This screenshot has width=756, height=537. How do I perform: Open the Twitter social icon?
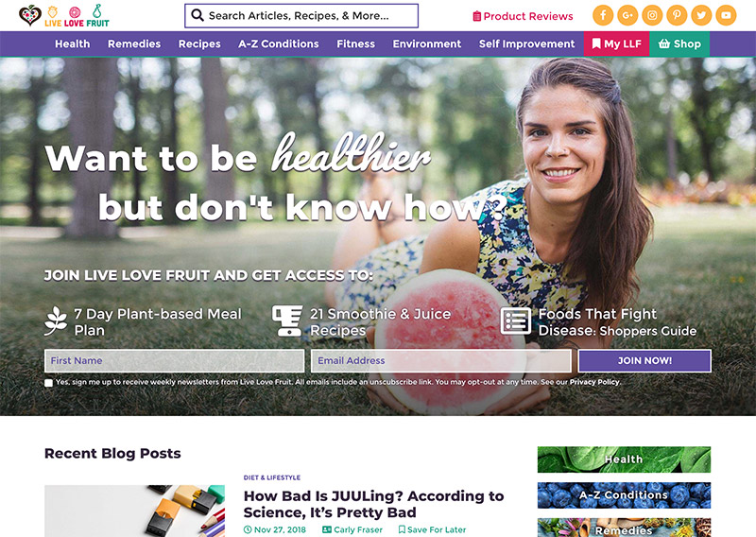coord(701,15)
